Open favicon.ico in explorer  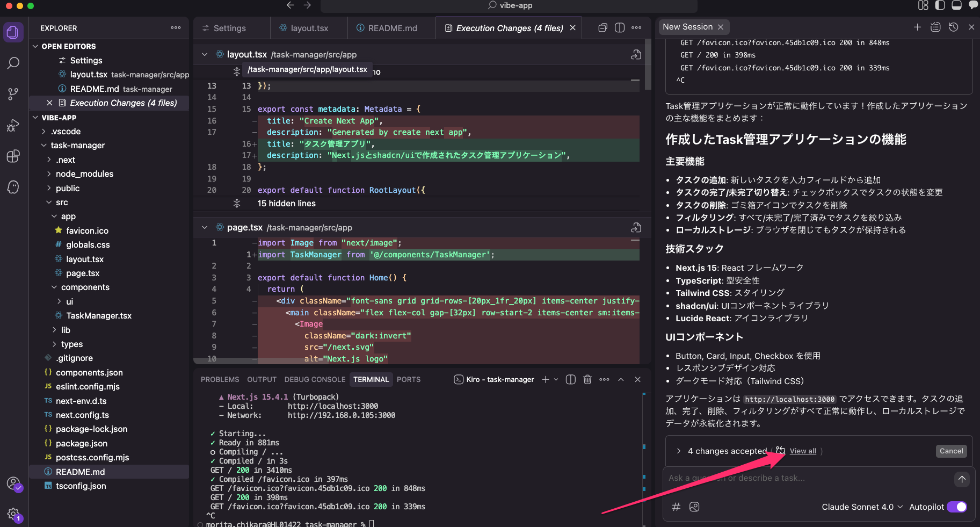pos(87,231)
